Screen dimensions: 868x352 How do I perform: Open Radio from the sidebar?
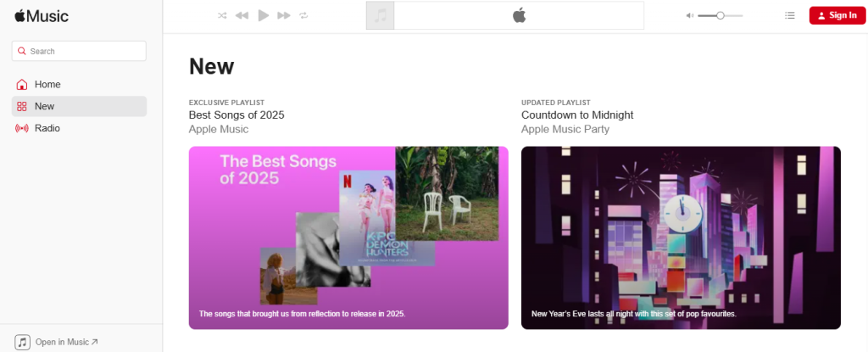point(47,128)
